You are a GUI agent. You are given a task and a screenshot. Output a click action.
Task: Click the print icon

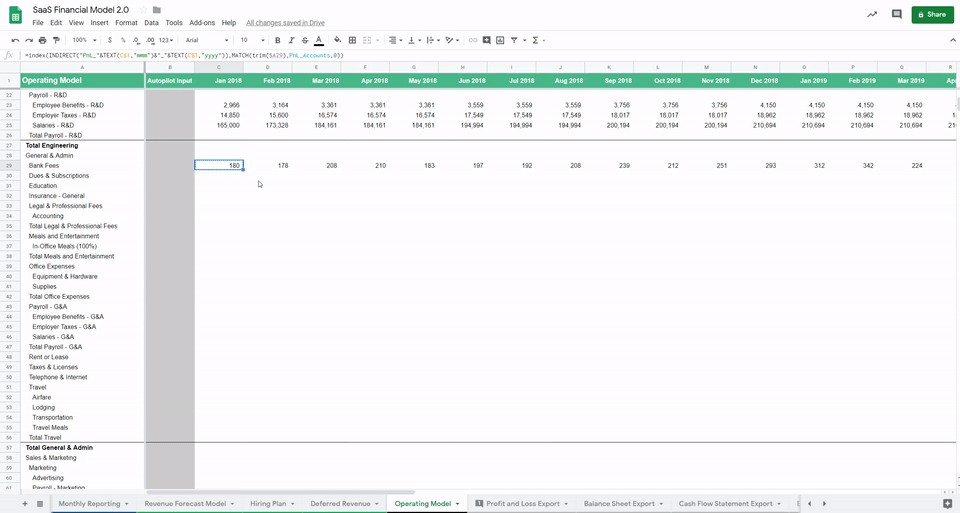(x=42, y=40)
